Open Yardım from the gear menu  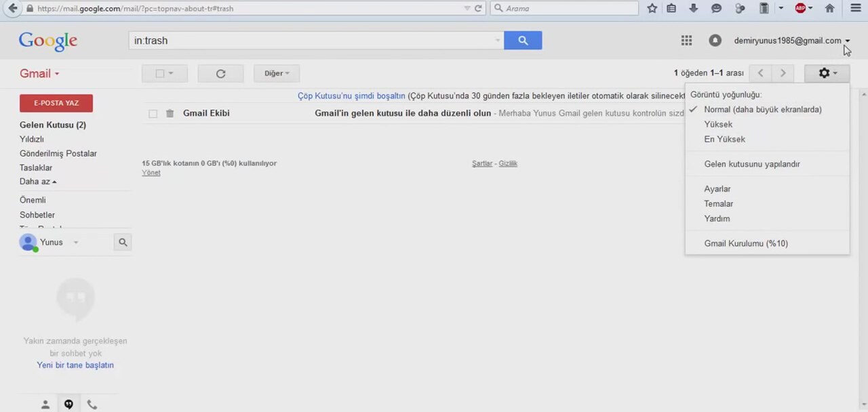click(x=717, y=219)
